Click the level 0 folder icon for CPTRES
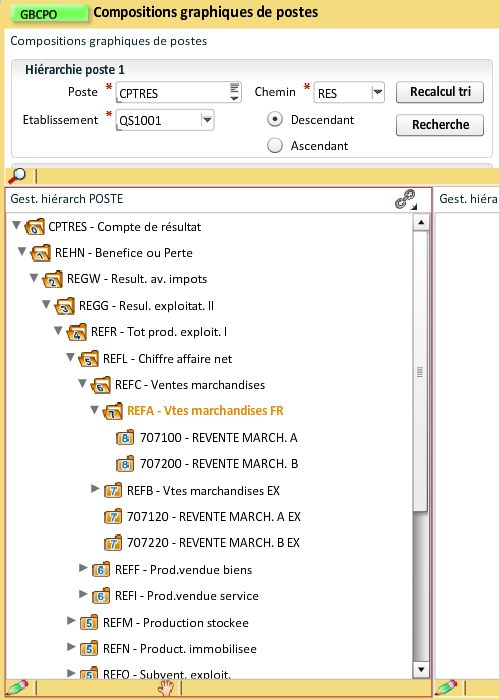499x700 pixels. pyautogui.click(x=35, y=227)
